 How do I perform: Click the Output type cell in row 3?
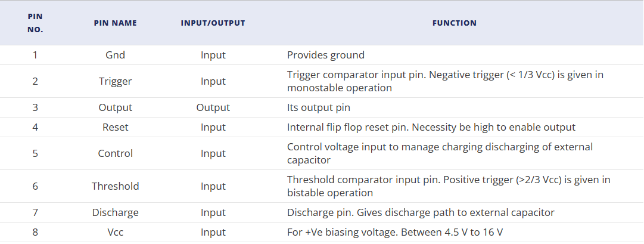(x=213, y=108)
